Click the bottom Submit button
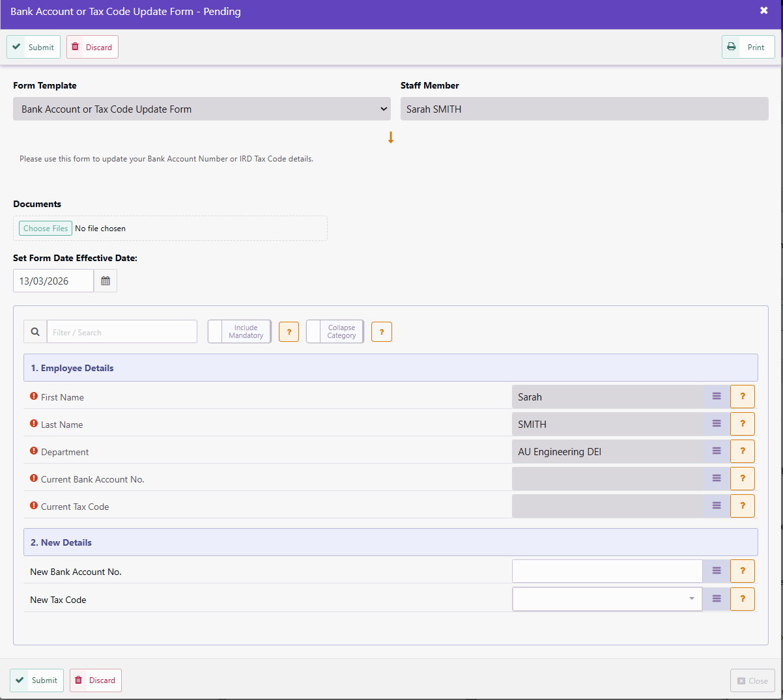 [x=36, y=680]
